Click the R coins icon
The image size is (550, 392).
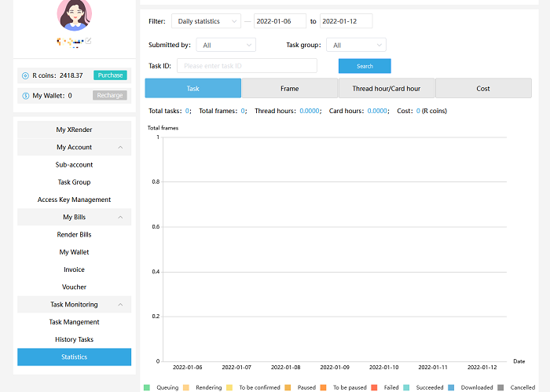[x=25, y=75]
